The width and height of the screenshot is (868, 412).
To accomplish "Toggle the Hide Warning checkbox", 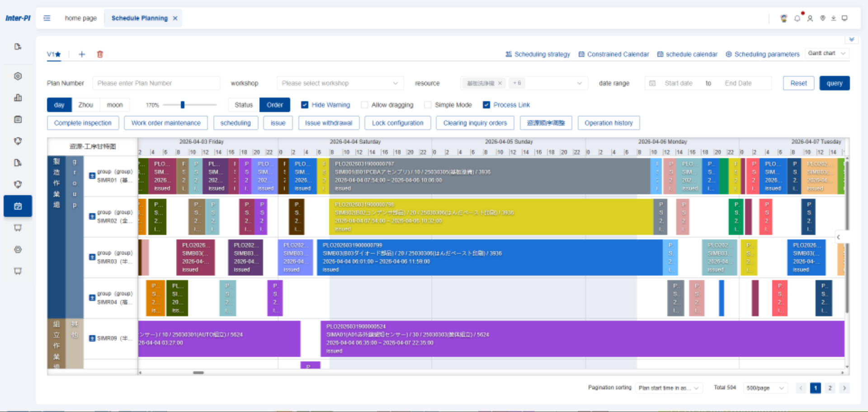I will click(305, 105).
